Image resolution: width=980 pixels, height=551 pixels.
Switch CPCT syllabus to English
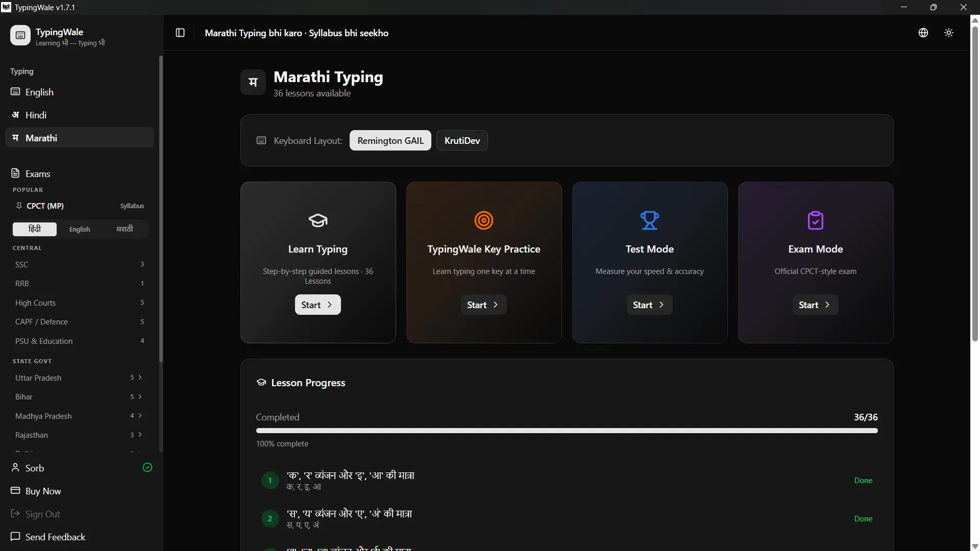pos(80,229)
